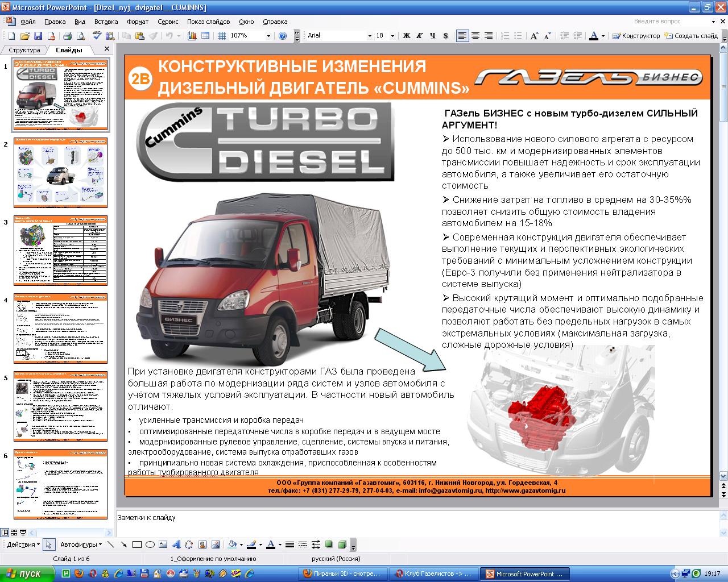Open the Действия drawing menu

click(24, 544)
